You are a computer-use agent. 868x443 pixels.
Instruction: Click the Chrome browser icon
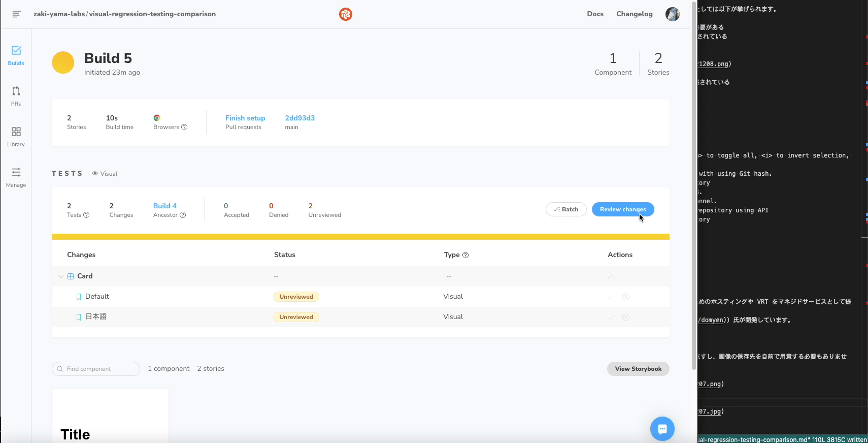157,118
